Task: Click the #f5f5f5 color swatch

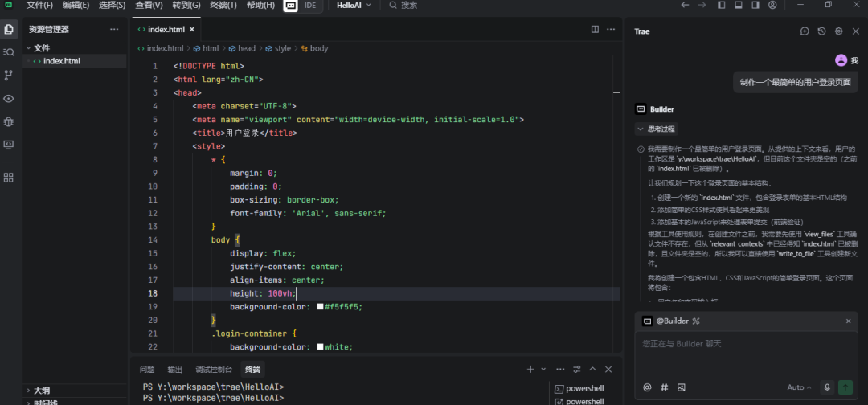Action: pyautogui.click(x=320, y=306)
